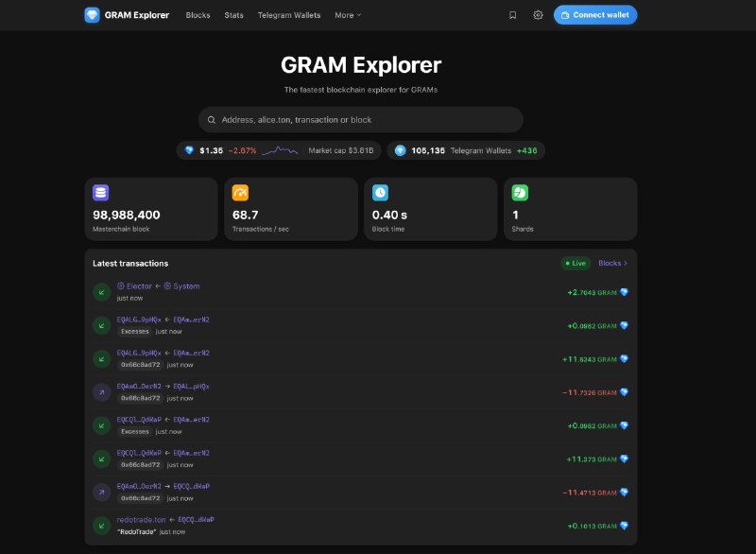Click diamond icon next to -11.7326 GRAM
Viewport: 756px width, 554px height.
624,392
